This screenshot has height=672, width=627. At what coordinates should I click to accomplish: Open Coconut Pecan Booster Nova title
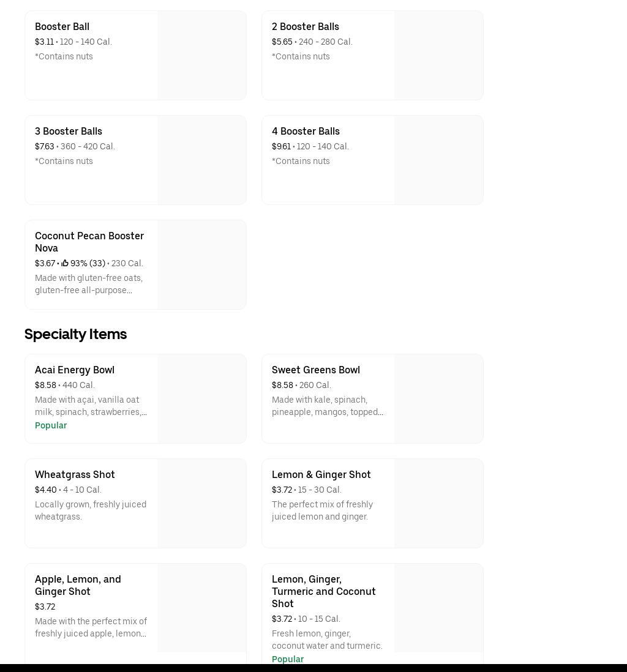[x=89, y=242]
